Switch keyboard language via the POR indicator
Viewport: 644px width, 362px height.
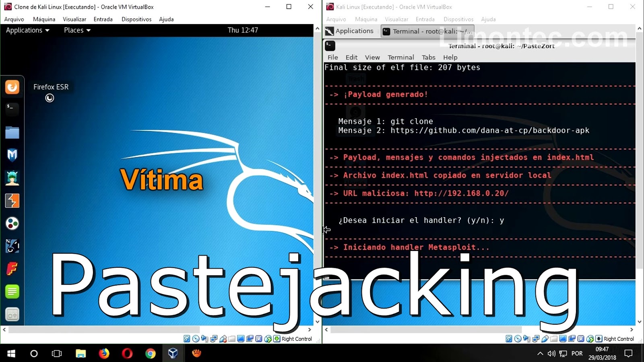[x=577, y=354]
